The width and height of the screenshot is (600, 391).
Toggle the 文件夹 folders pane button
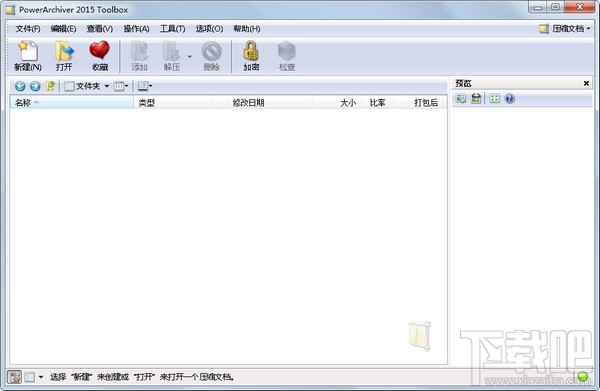pyautogui.click(x=82, y=86)
